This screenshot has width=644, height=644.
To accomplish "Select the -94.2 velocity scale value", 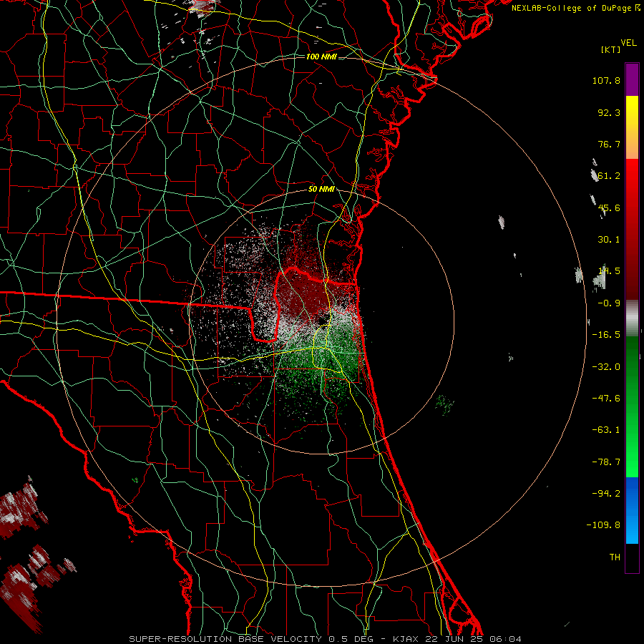I will pyautogui.click(x=606, y=493).
